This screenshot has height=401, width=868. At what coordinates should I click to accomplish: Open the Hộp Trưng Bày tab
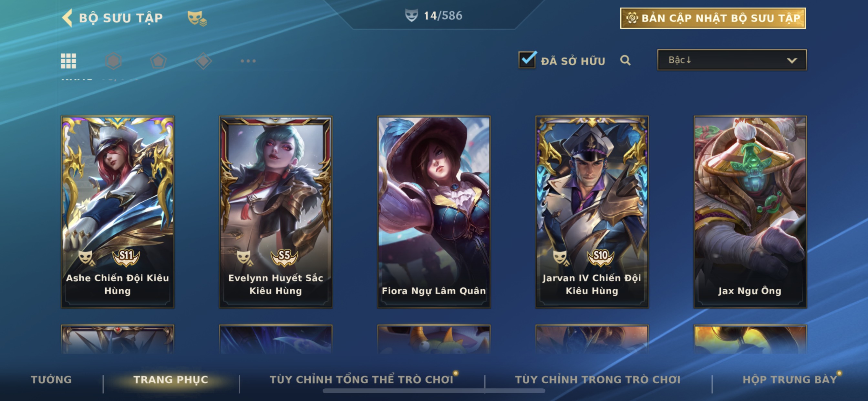coord(790,379)
